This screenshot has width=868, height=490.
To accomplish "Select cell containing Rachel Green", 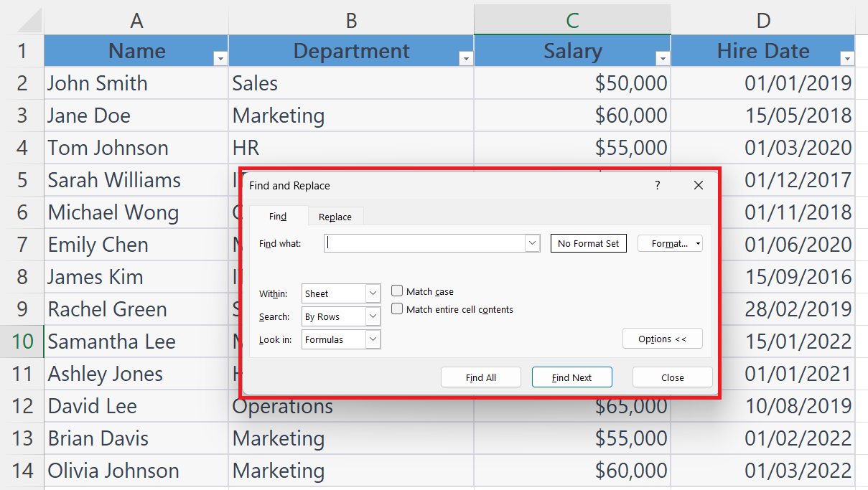I will pos(136,309).
